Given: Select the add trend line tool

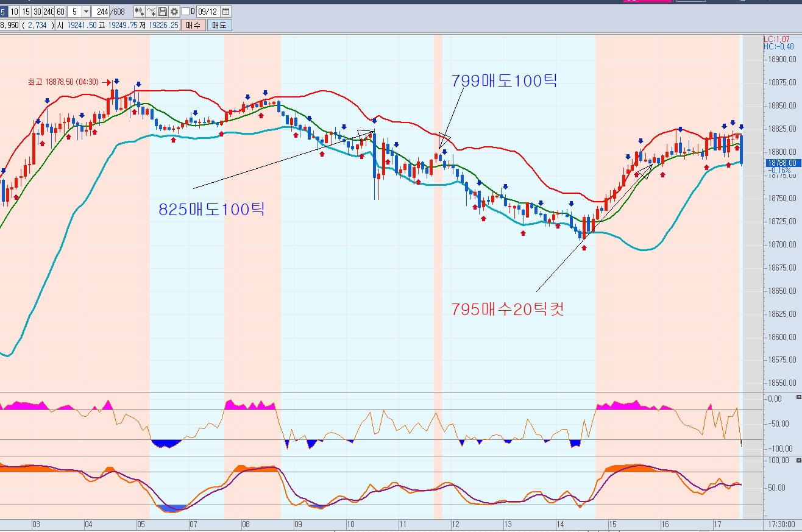Looking at the screenshot, I should pos(151,12).
